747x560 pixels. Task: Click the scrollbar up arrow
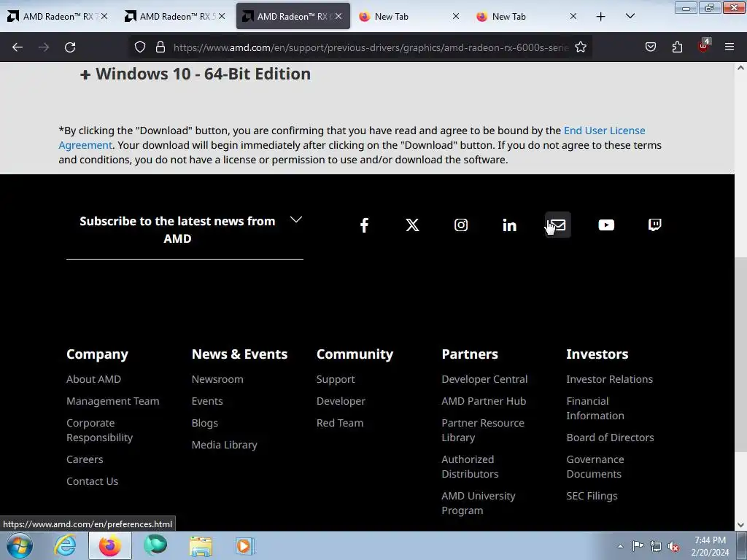[x=740, y=68]
